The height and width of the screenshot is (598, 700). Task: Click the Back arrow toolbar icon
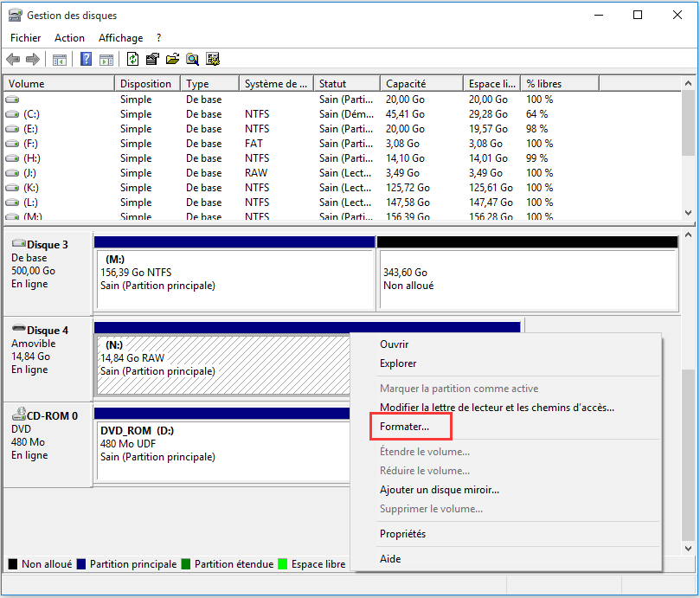point(13,59)
